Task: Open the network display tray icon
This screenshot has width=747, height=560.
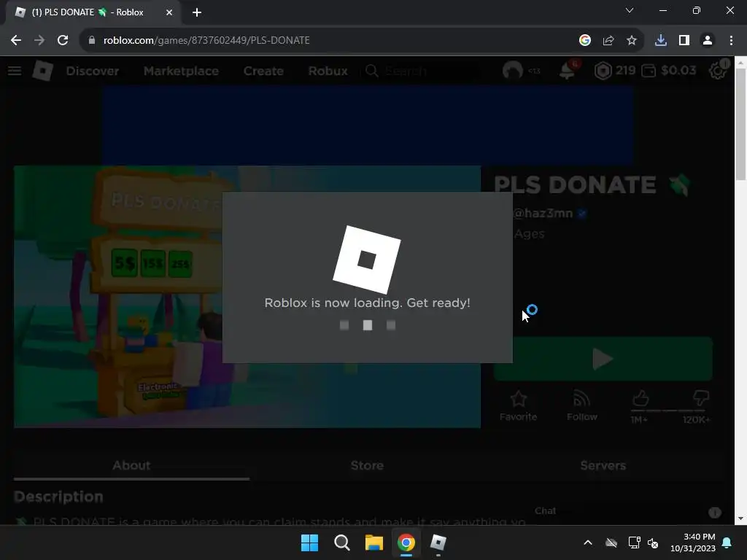Action: click(634, 542)
